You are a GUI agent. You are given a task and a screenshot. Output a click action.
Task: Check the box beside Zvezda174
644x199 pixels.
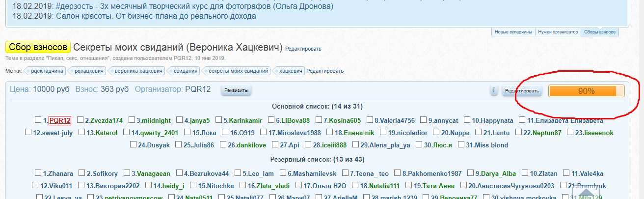pos(80,120)
